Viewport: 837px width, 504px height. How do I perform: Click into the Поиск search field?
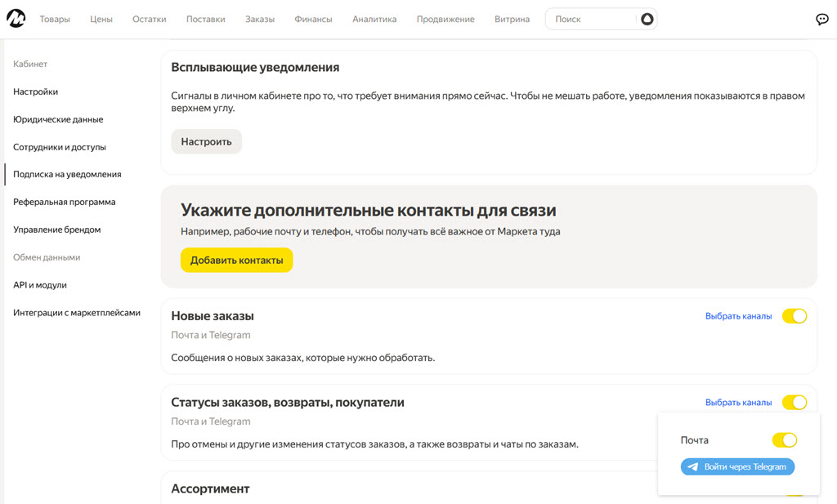tap(590, 20)
